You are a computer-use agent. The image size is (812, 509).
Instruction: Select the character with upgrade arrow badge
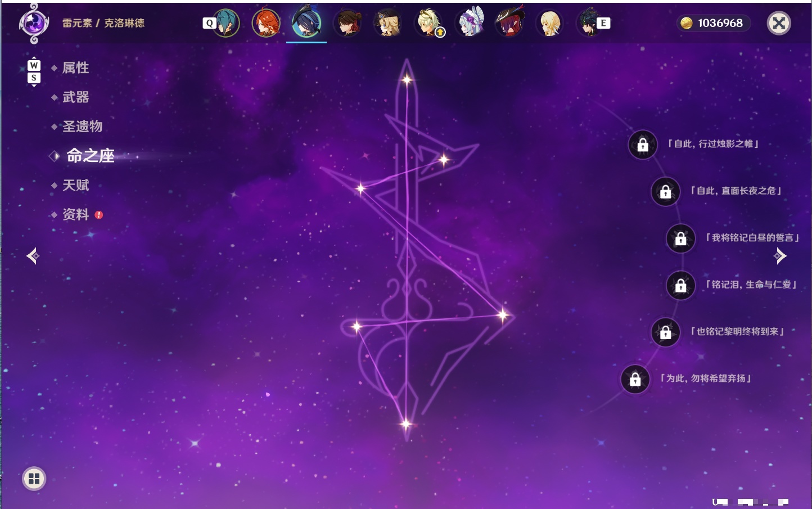pos(430,23)
